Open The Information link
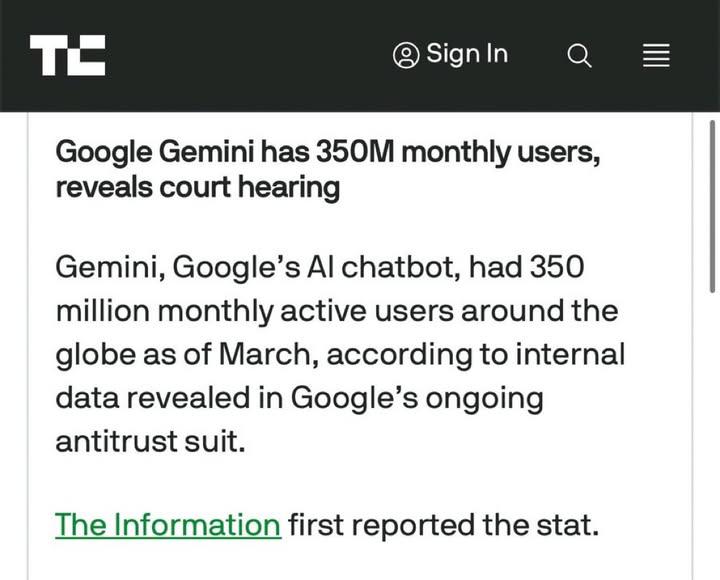This screenshot has width=720, height=580. tap(167, 524)
